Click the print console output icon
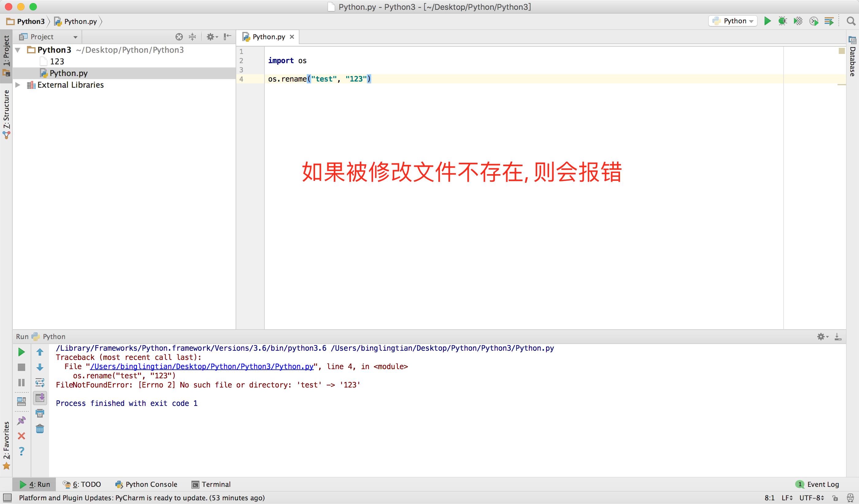Screen dimensions: 859x504 [40, 413]
